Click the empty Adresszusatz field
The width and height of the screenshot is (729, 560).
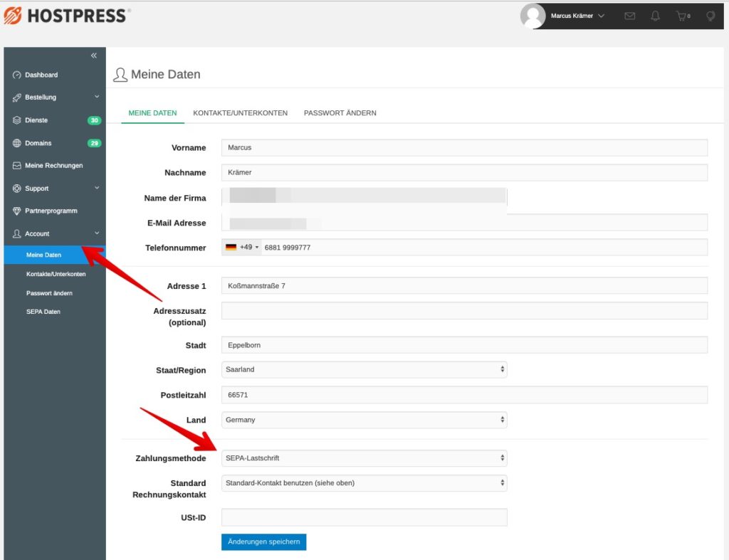click(464, 310)
